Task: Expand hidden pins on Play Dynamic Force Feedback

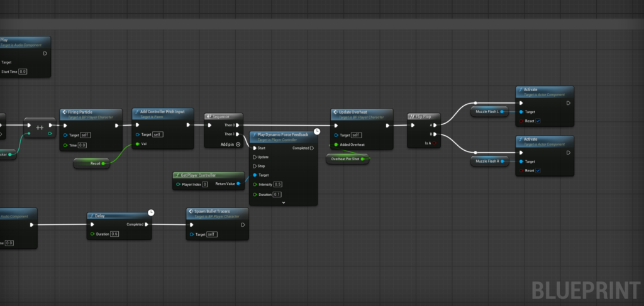Action: [284, 202]
